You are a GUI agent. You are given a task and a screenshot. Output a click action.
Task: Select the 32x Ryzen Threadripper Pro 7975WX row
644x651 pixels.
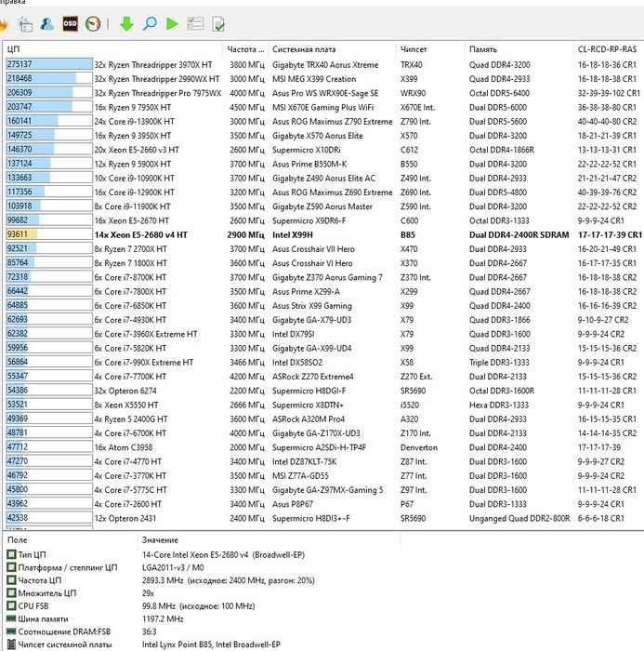(x=323, y=93)
